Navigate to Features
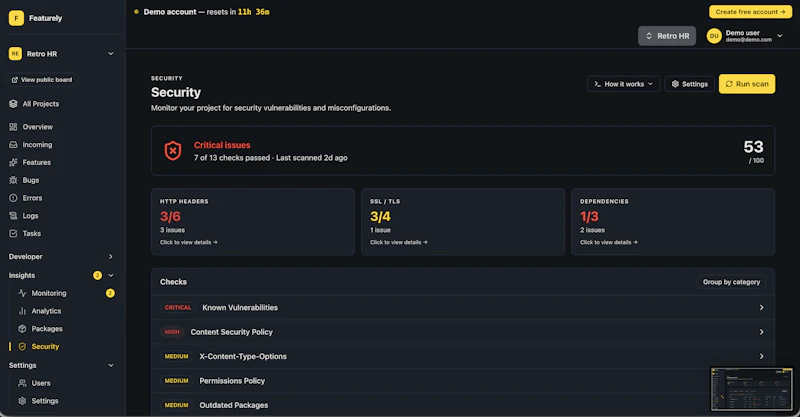 pyautogui.click(x=36, y=162)
